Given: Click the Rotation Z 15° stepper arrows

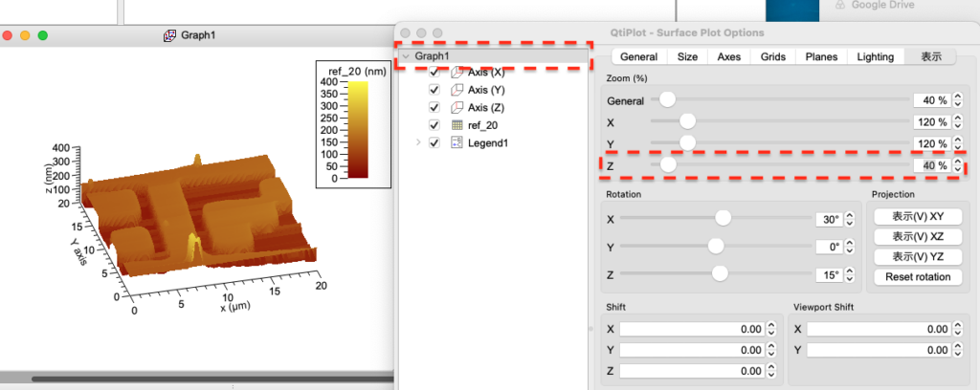Looking at the screenshot, I should coord(850,274).
